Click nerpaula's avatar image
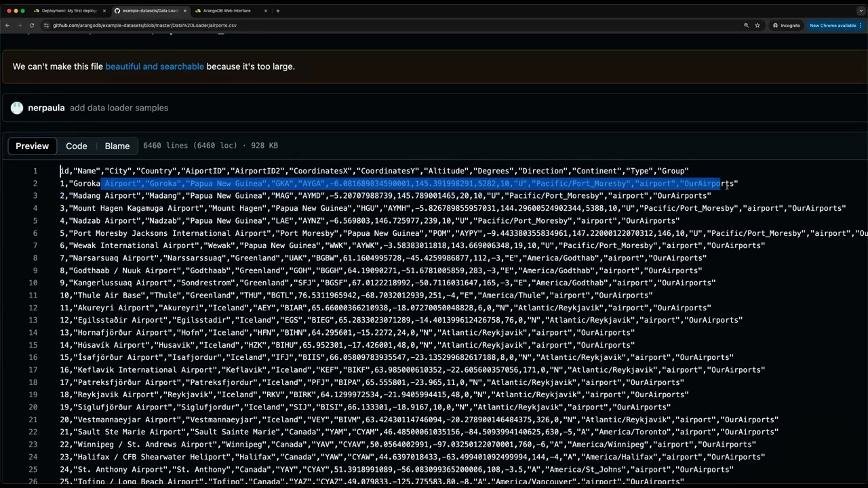This screenshot has width=868, height=488. click(x=17, y=108)
